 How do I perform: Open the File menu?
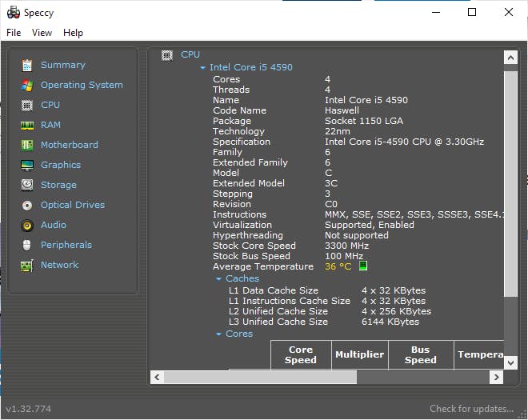pyautogui.click(x=14, y=33)
